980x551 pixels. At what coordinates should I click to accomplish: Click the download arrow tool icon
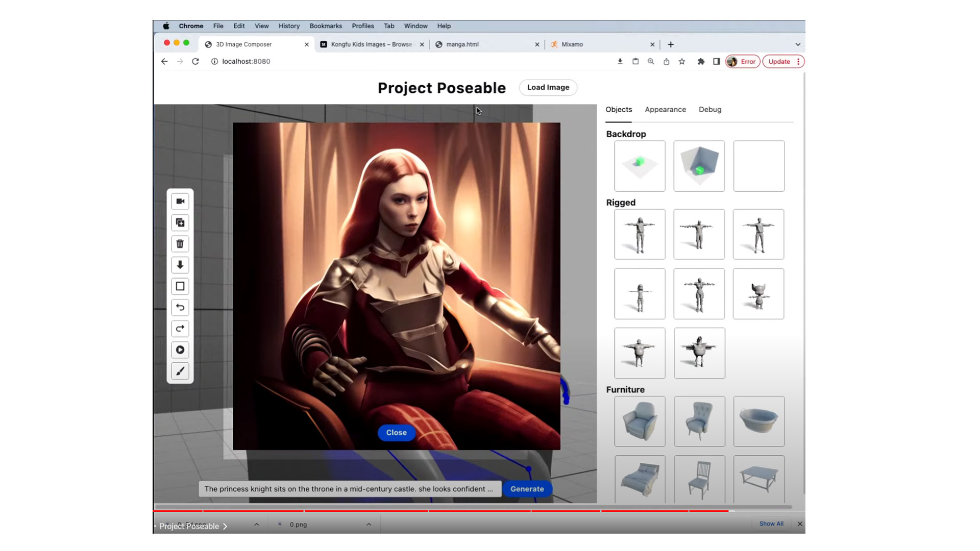[180, 265]
